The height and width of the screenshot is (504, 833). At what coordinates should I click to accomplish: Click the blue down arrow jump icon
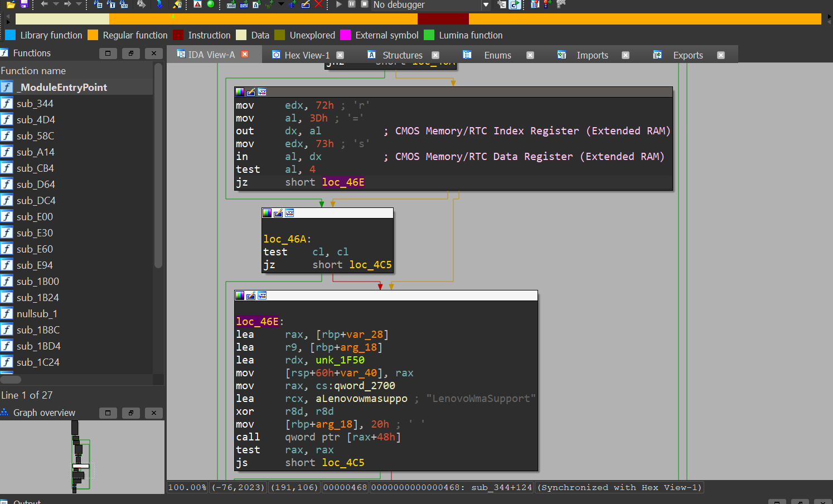160,4
